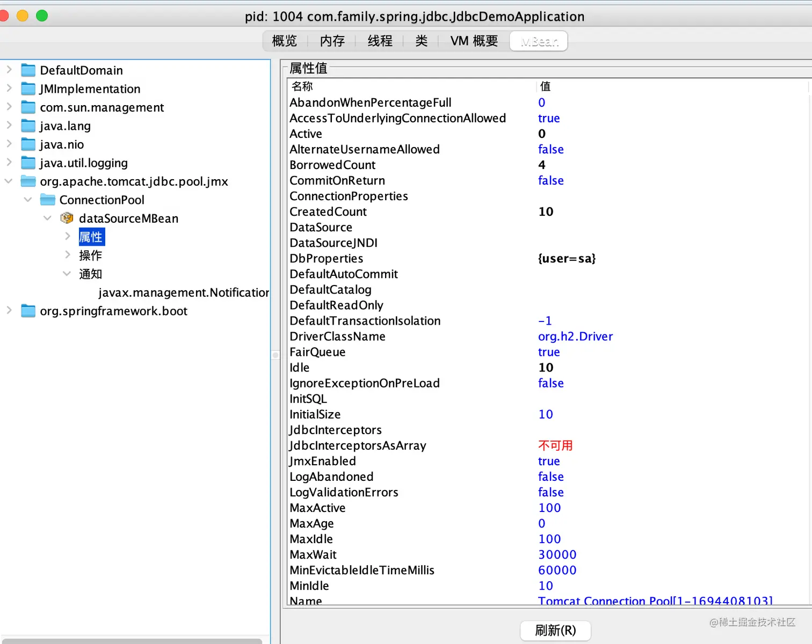Collapse the 通知 notifications node
Viewport: 812px width, 644px height.
pos(67,273)
